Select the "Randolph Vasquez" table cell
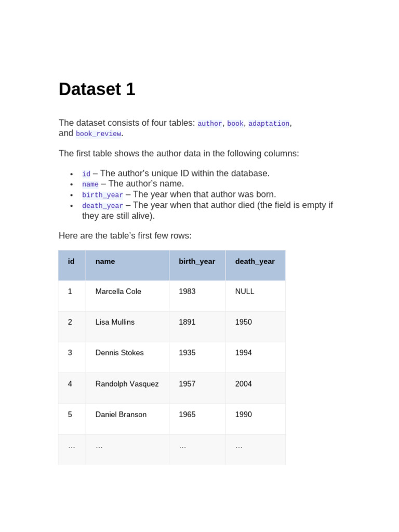The width and height of the screenshot is (399, 532). (127, 384)
